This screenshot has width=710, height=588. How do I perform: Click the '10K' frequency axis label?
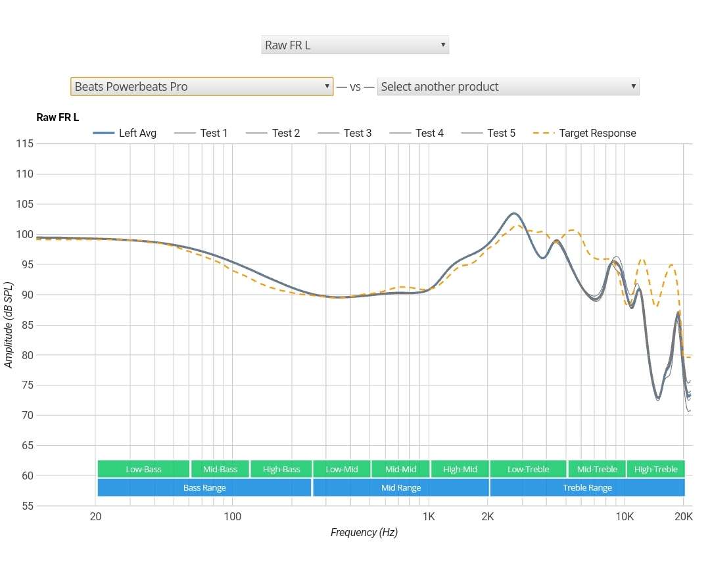point(625,516)
